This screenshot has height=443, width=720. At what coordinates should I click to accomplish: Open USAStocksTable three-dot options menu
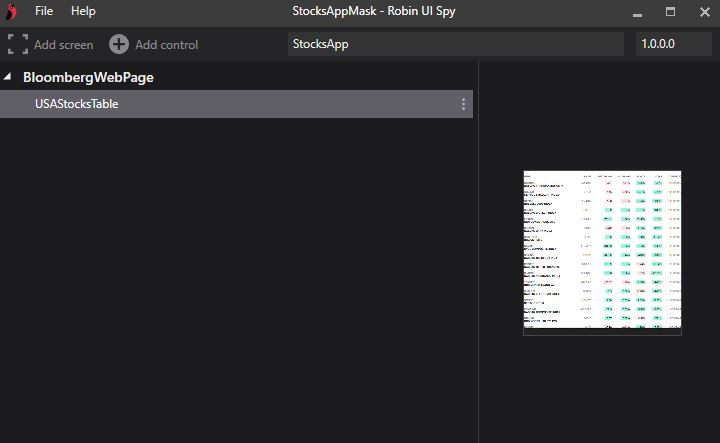tap(463, 104)
